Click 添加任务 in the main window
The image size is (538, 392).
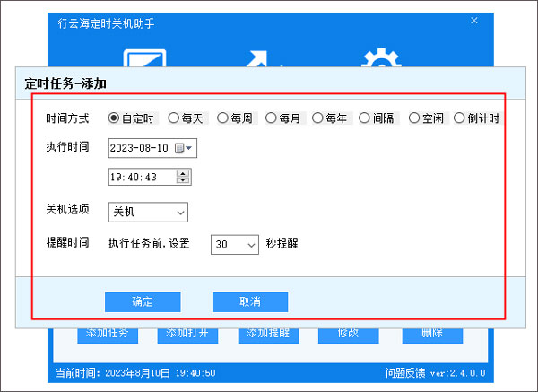pyautogui.click(x=108, y=335)
